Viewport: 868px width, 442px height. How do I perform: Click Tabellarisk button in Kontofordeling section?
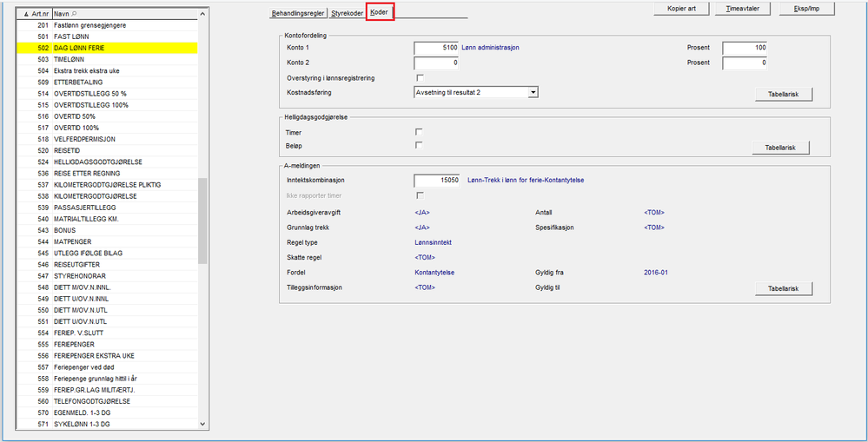click(782, 94)
